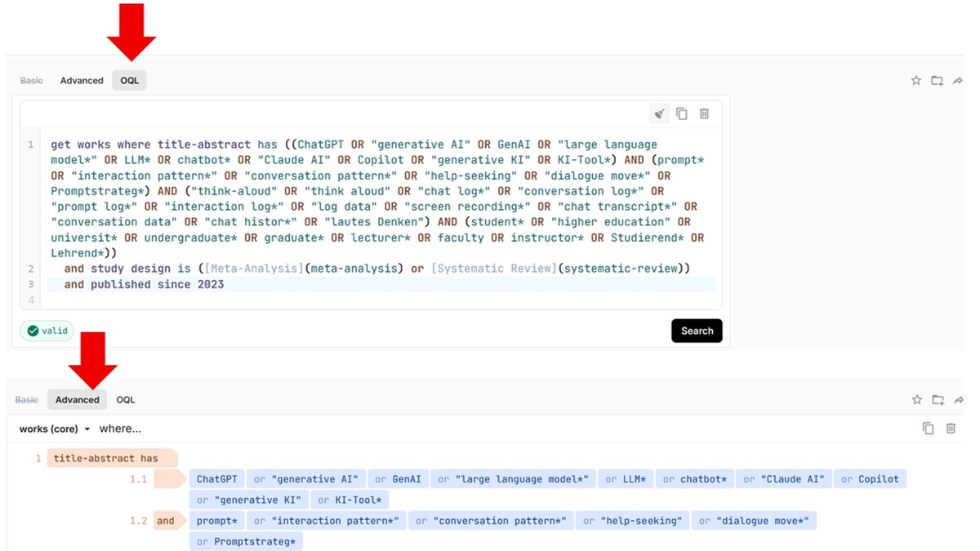Screen dimensions: 980x551
Task: Click the LLM* term chip
Action: [x=626, y=479]
